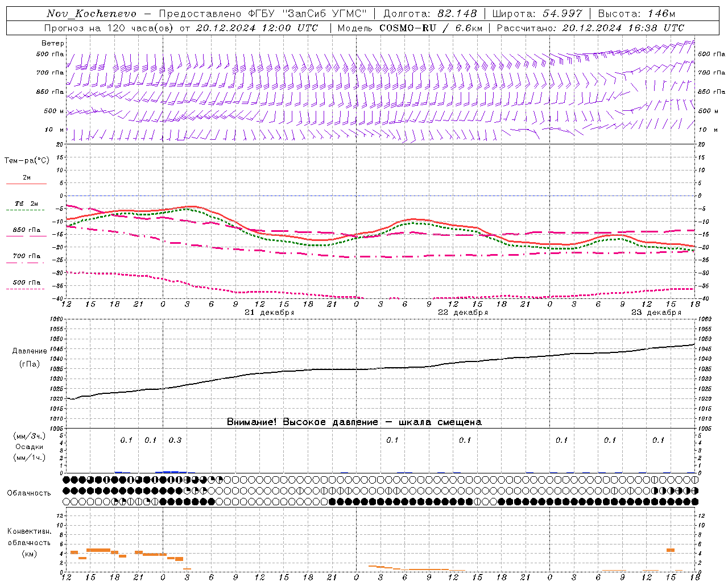Click the Ветер section label
Screen dimensions: 728x582
coord(52,43)
